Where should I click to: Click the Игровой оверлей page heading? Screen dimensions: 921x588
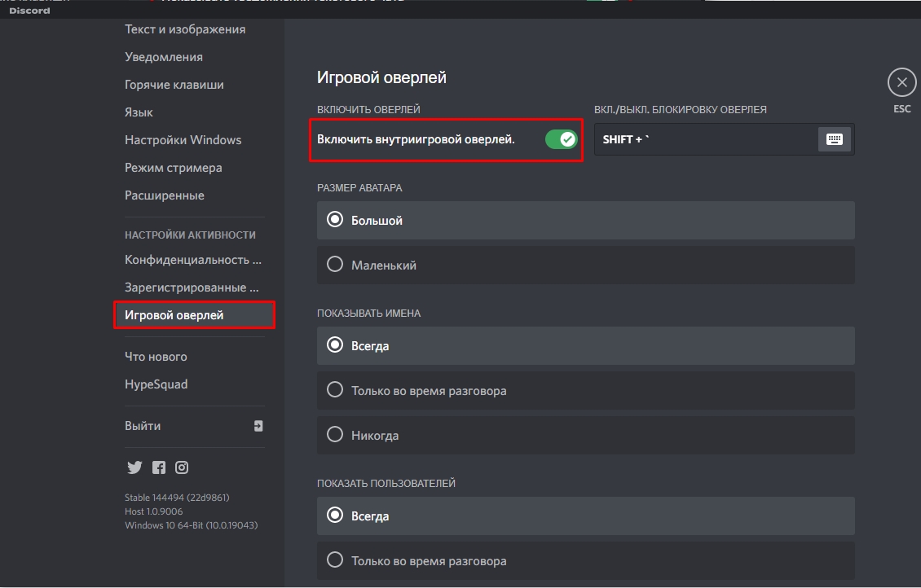click(381, 77)
